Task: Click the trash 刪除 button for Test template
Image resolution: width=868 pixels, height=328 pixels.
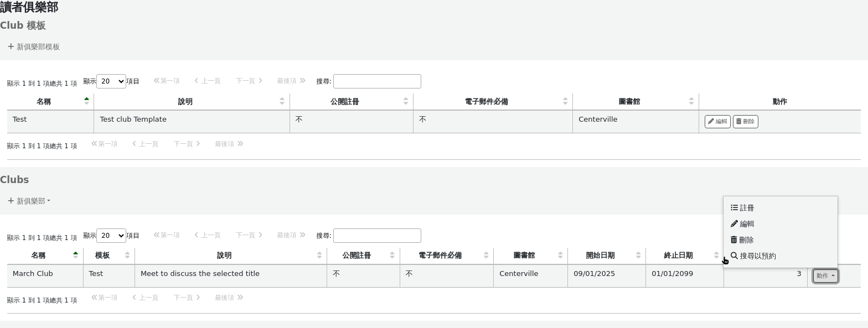Action: pos(745,122)
